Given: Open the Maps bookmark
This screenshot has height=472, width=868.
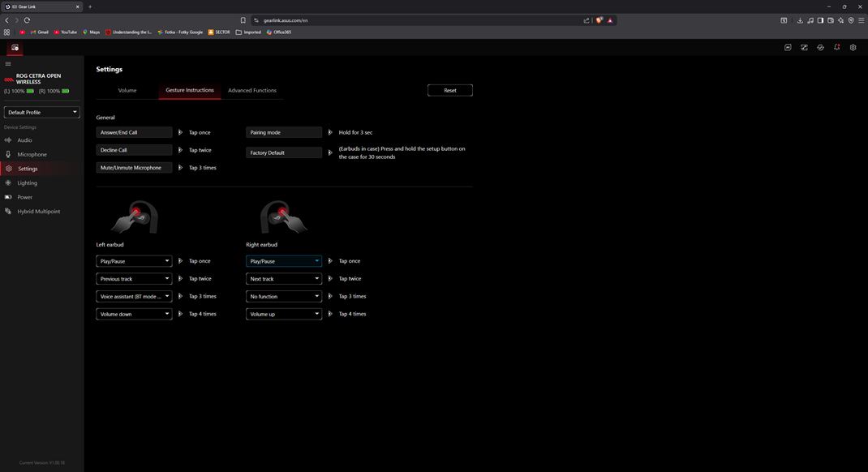Looking at the screenshot, I should (92, 32).
